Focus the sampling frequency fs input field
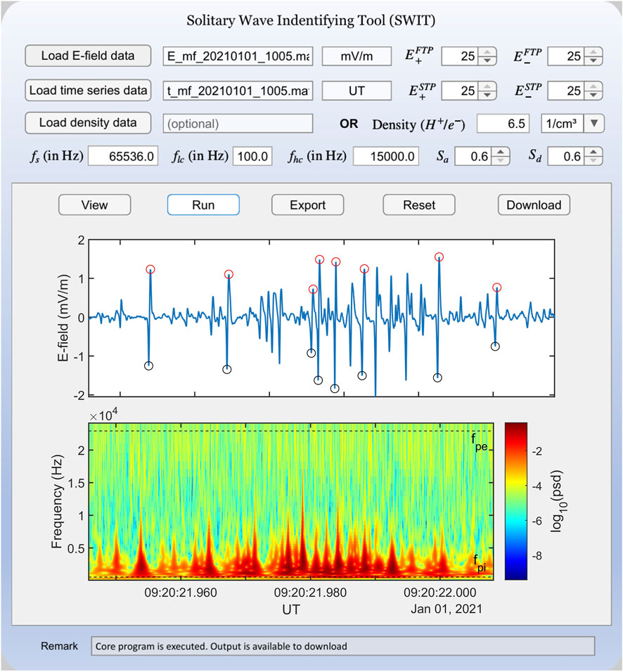The height and width of the screenshot is (672, 623). 125,157
